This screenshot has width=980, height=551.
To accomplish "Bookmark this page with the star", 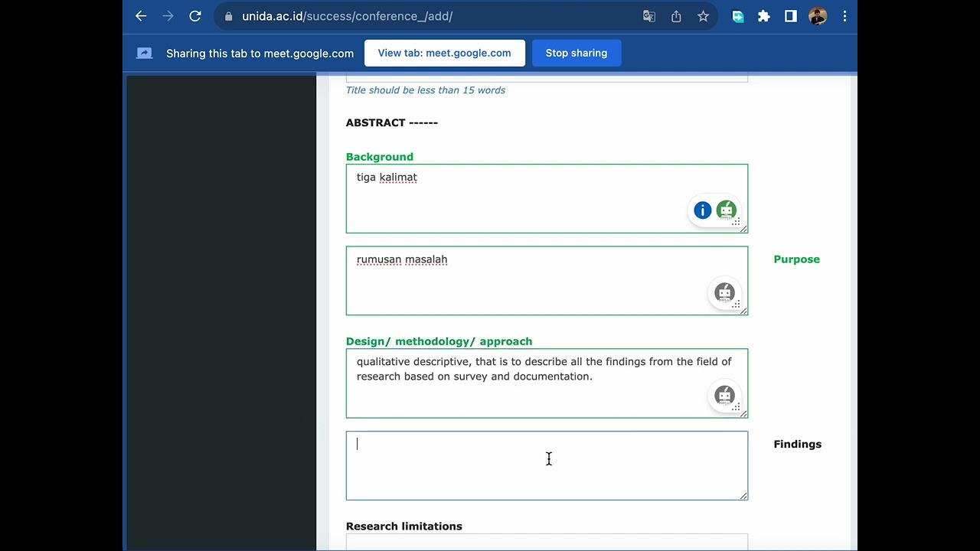I will [x=703, y=16].
